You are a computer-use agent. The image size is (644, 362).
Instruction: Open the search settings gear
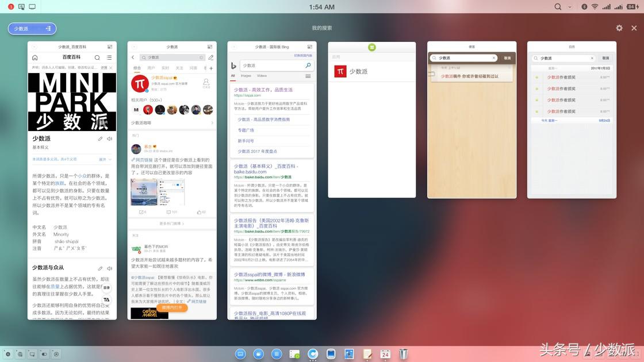[619, 28]
